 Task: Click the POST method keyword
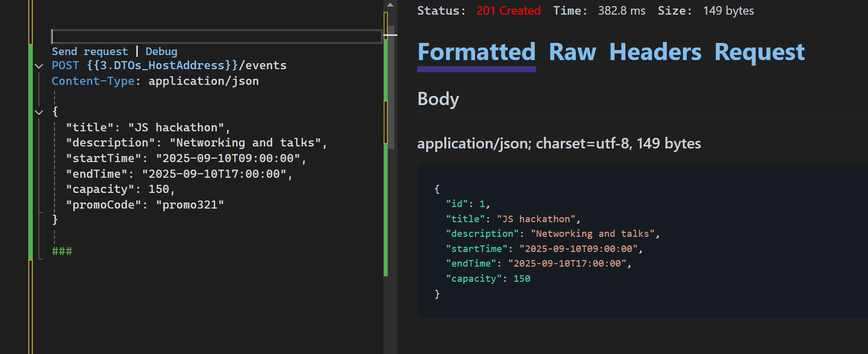pos(66,66)
